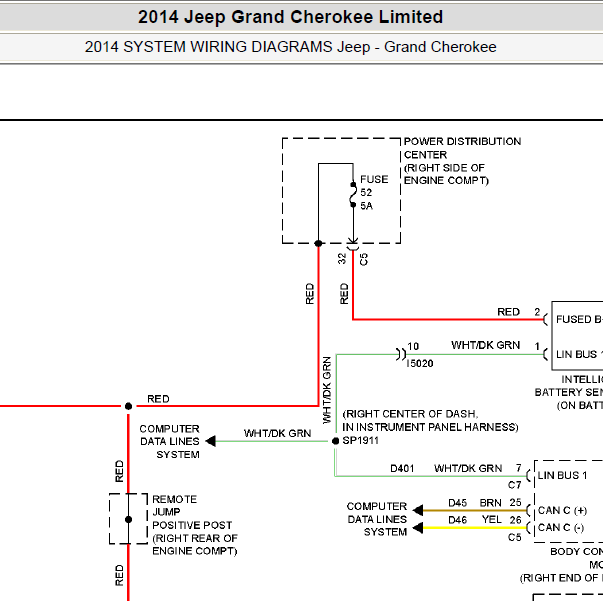This screenshot has width=603, height=601.
Task: Click the "WHT/DK GRN" label near pin 10
Action: point(486,345)
